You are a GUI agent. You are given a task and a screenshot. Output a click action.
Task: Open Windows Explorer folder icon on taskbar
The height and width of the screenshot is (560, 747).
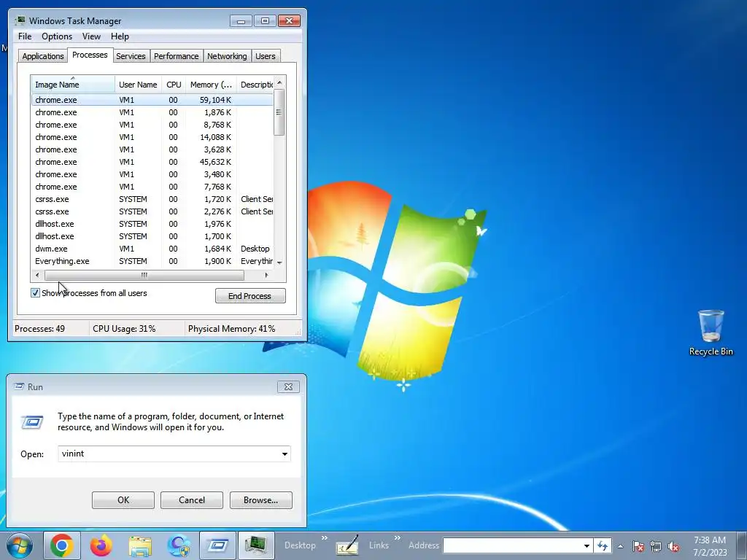click(140, 545)
